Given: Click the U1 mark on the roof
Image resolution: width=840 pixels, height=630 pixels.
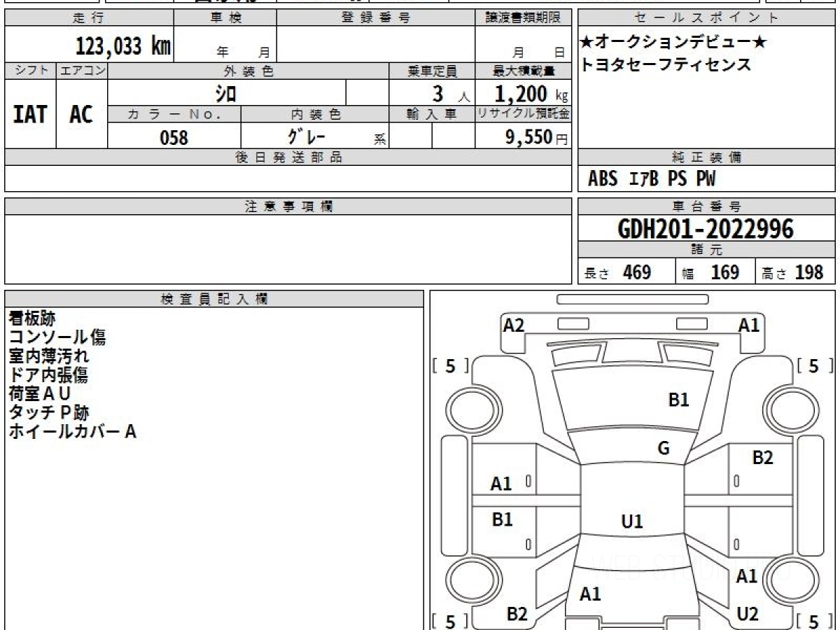Looking at the screenshot, I should click(632, 521).
